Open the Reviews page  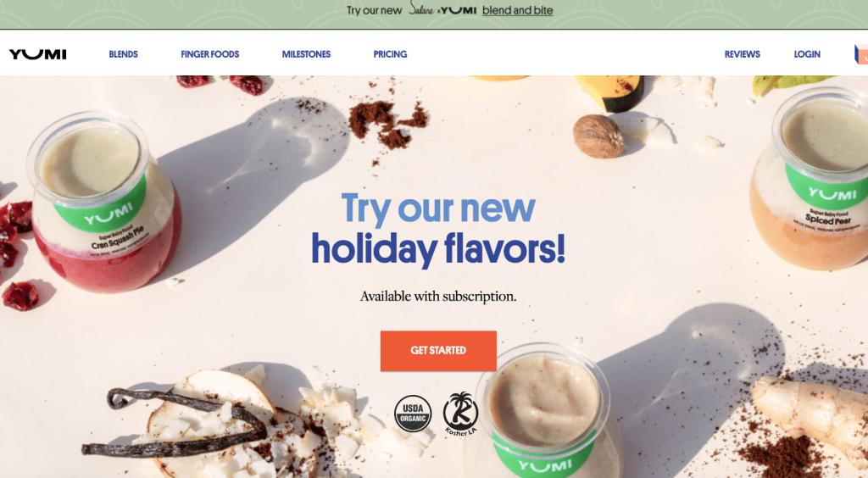pyautogui.click(x=743, y=54)
